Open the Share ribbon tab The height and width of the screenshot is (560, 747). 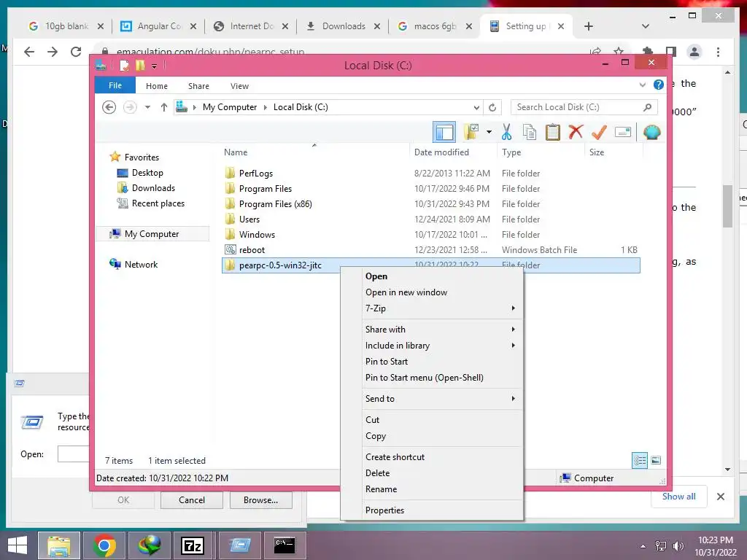[198, 86]
